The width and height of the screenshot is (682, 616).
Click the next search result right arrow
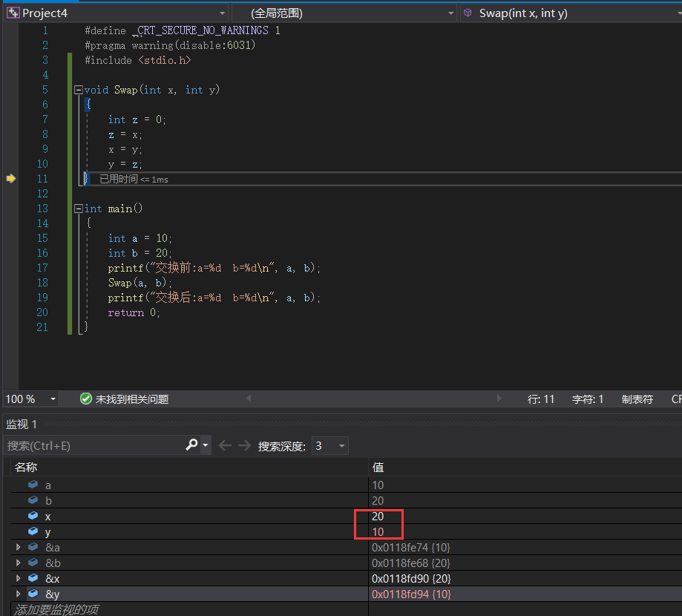244,445
